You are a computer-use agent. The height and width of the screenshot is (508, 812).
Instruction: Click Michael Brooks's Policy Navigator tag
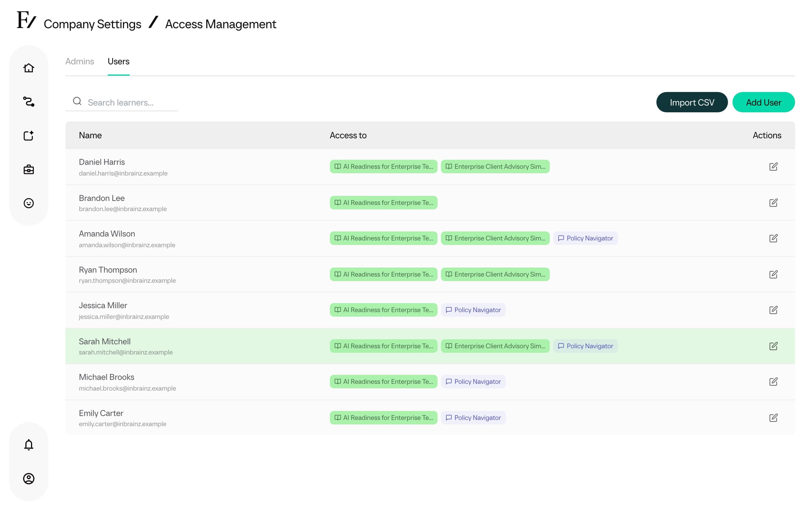click(x=473, y=382)
